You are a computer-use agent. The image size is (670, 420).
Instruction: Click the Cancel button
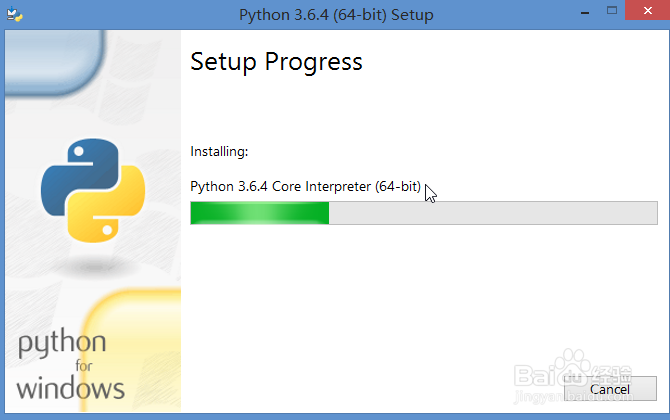(x=610, y=388)
